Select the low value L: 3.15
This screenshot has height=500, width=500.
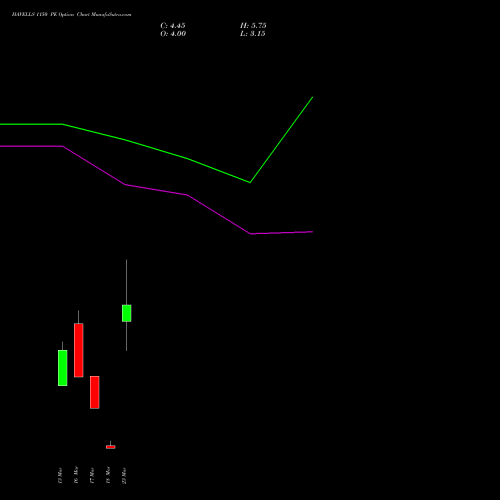click(x=253, y=34)
